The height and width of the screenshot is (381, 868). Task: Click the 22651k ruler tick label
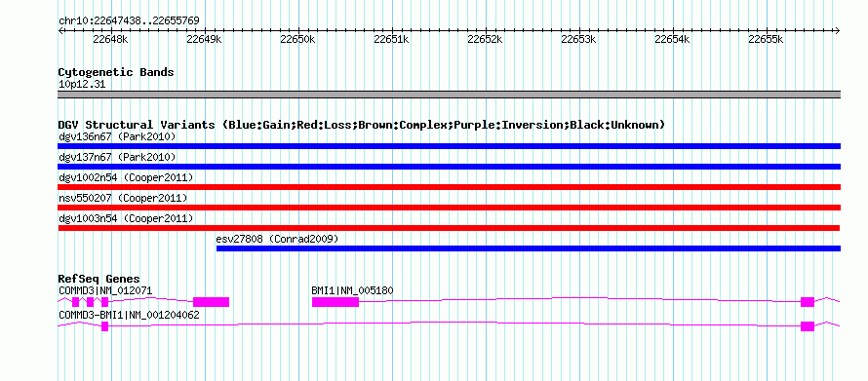coord(391,39)
